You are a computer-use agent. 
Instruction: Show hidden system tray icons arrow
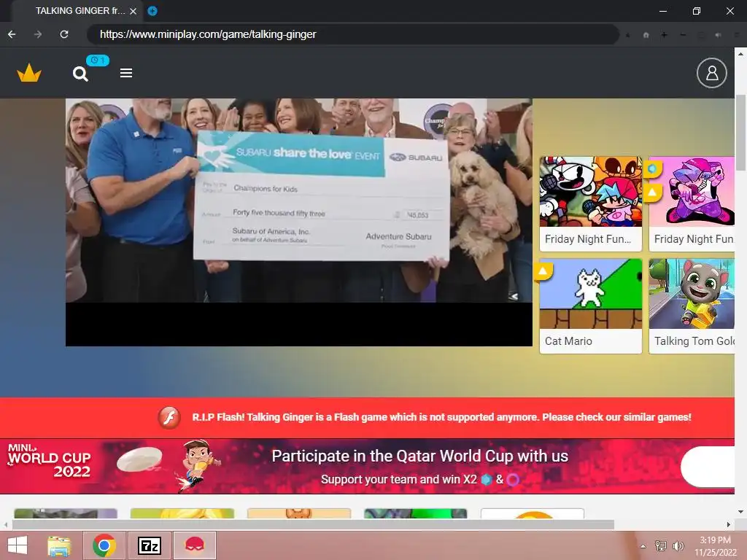(x=643, y=545)
